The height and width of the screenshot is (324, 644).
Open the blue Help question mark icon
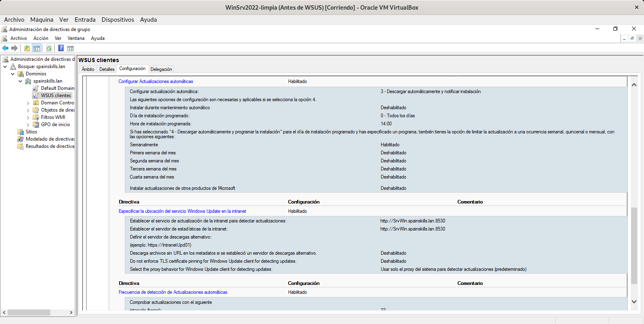pyautogui.click(x=61, y=48)
